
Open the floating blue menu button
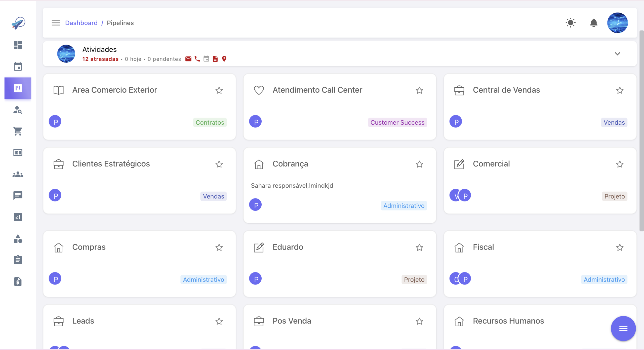623,329
